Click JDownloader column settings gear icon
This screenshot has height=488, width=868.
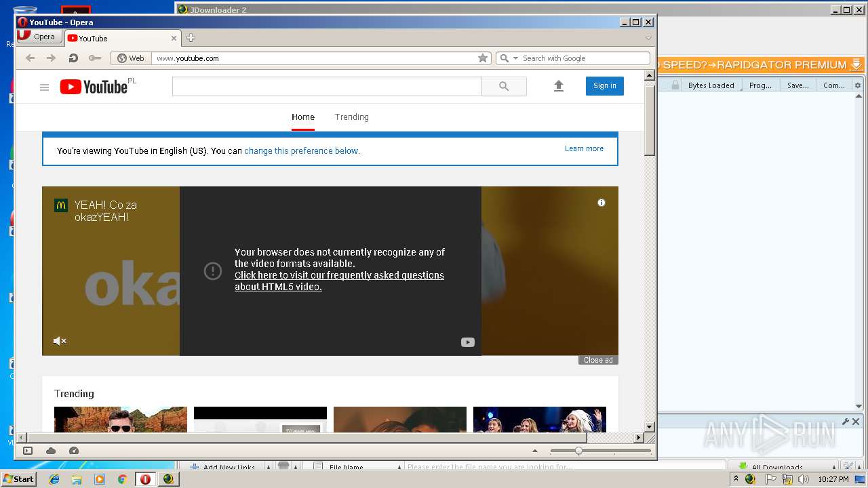click(x=858, y=85)
